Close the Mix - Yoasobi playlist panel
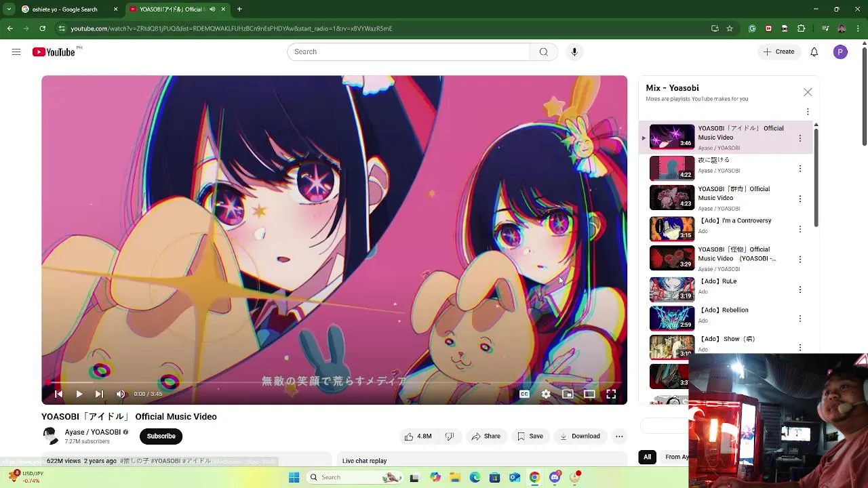The image size is (868, 488). 808,92
